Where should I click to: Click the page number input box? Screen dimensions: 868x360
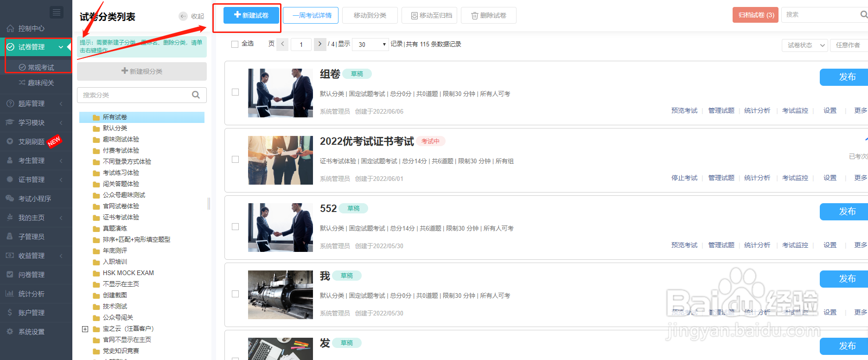coord(301,45)
